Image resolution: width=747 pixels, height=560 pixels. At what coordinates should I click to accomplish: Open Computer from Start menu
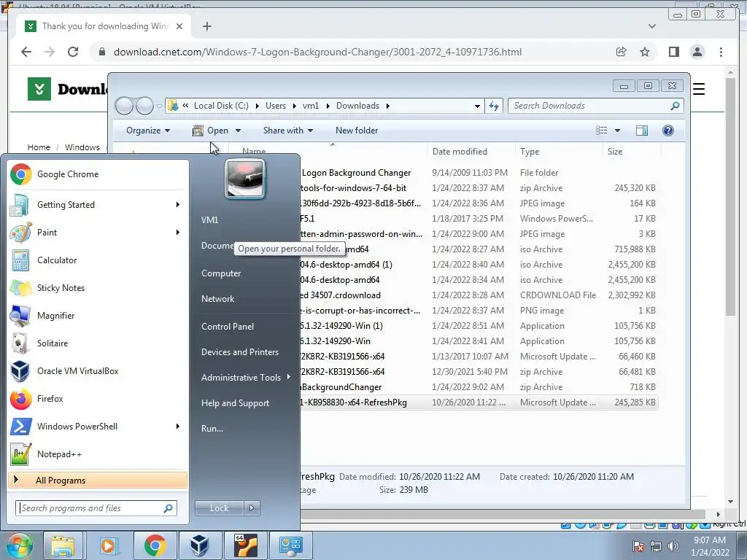tap(221, 273)
